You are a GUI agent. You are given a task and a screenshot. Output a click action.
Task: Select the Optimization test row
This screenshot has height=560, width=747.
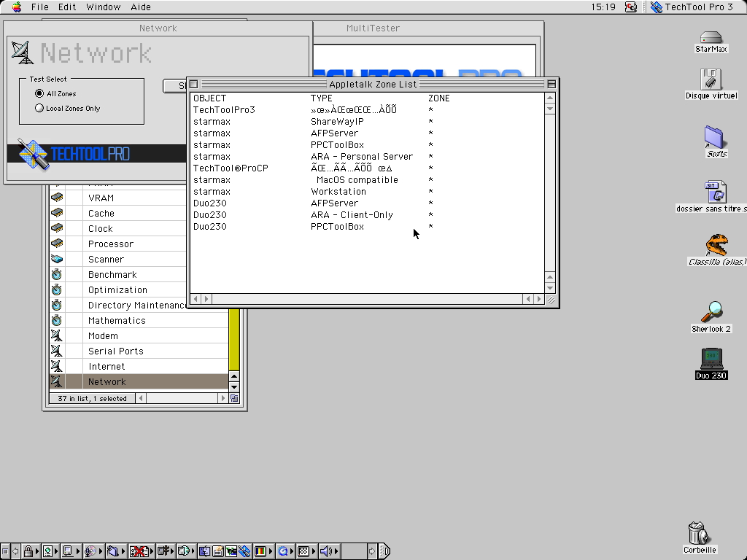tap(117, 289)
